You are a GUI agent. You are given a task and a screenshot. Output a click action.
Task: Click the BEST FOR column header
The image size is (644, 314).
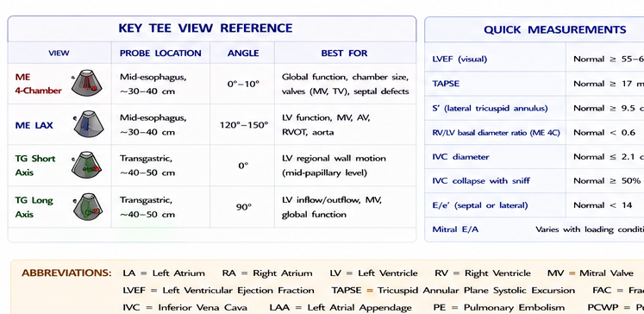click(x=344, y=53)
